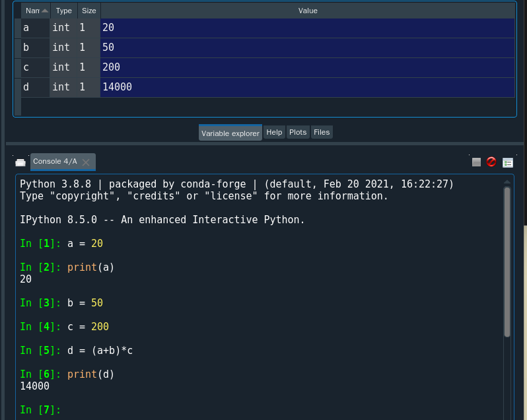
Task: Sort variables by the Value column header
Action: pos(308,11)
